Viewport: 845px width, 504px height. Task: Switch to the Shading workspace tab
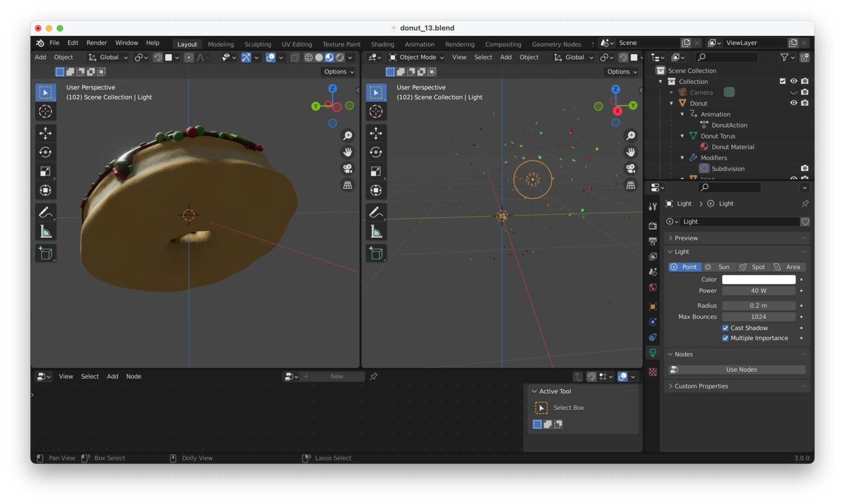coord(382,44)
